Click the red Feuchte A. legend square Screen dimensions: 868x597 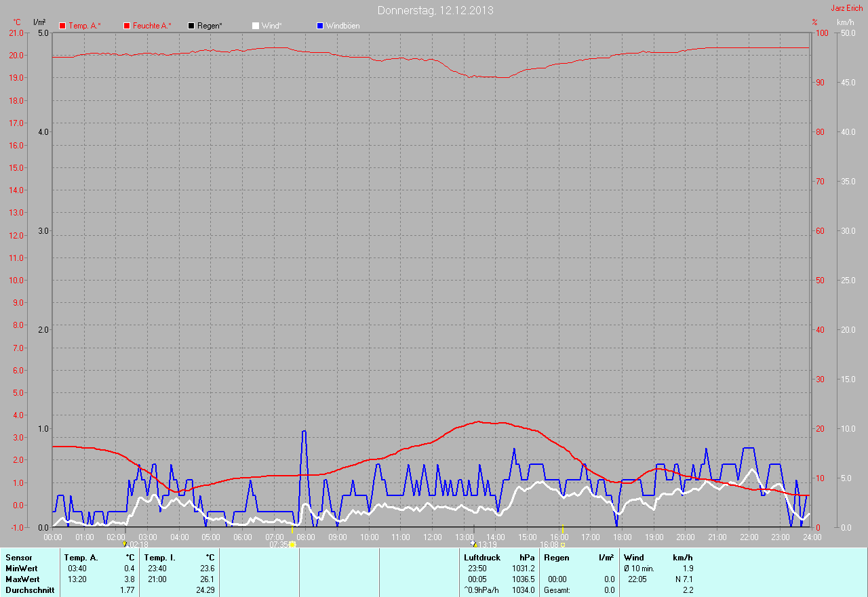pos(127,26)
